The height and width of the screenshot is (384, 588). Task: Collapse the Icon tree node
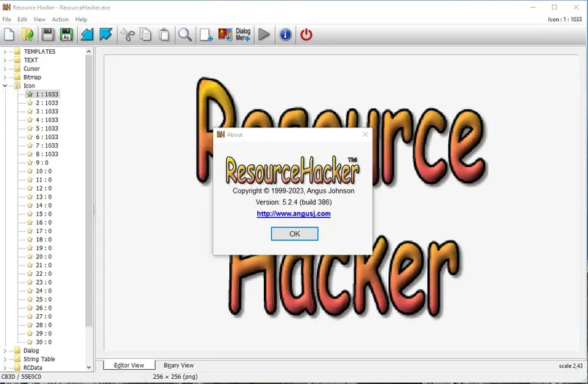coord(5,85)
